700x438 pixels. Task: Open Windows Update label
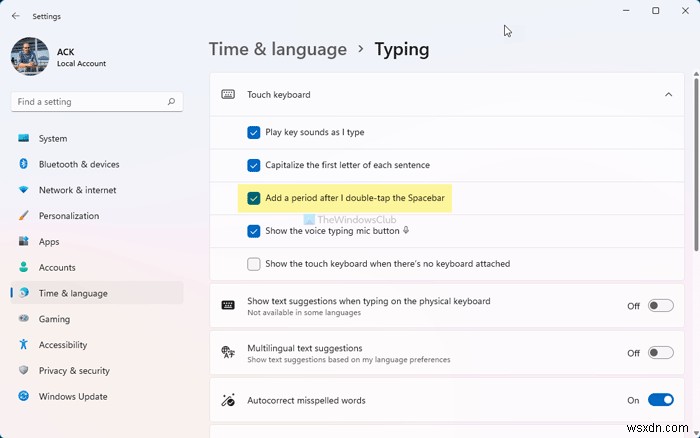click(x=73, y=396)
